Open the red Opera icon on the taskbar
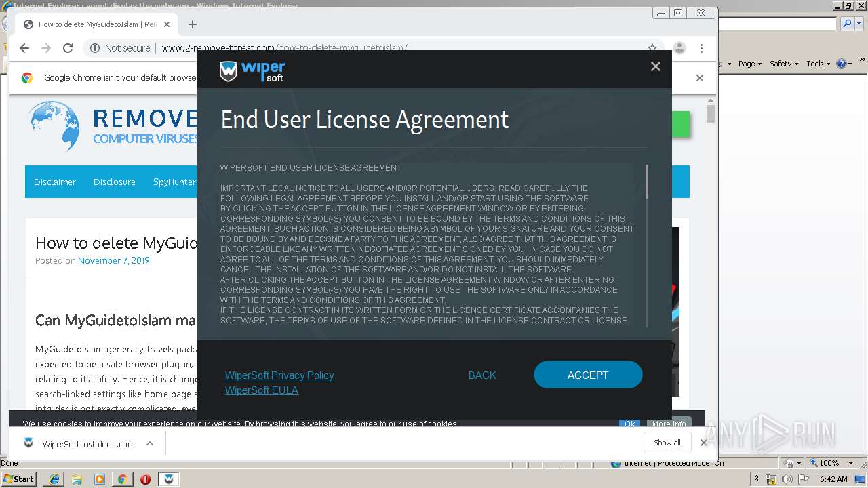 pos(145,479)
